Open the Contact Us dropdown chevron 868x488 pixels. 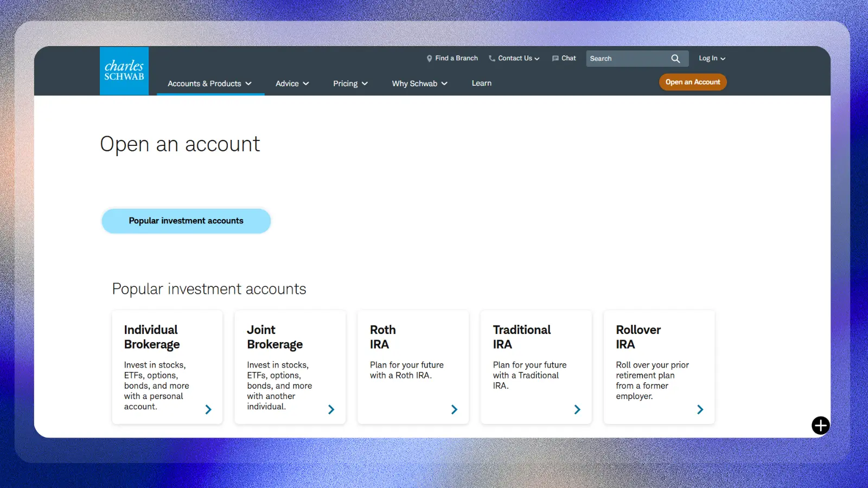(x=537, y=59)
